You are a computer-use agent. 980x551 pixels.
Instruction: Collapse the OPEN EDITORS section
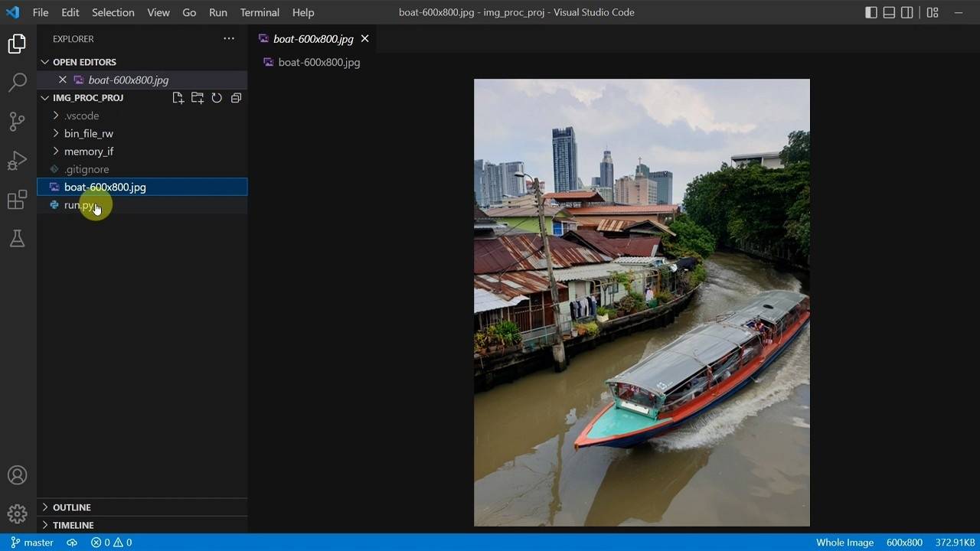click(142, 62)
